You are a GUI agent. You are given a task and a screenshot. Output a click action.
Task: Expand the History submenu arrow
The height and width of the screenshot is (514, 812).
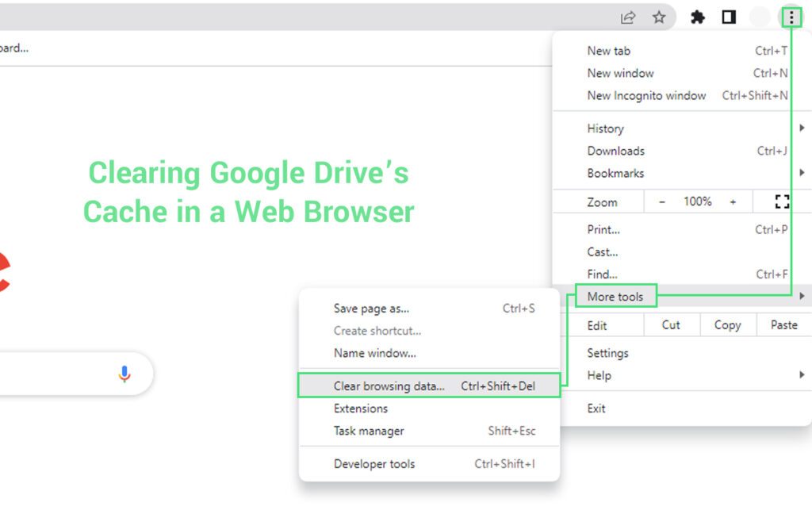(802, 128)
